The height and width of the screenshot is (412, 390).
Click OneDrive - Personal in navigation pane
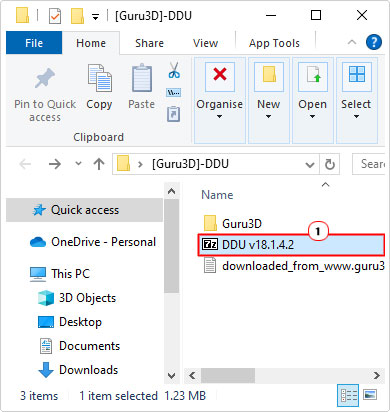tap(93, 242)
